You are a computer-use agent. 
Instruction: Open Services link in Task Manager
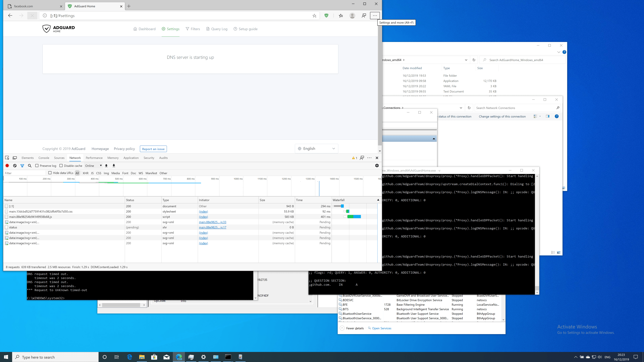click(x=381, y=328)
